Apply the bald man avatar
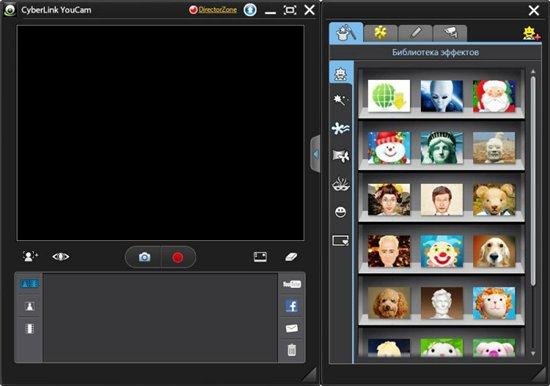 [x=389, y=251]
